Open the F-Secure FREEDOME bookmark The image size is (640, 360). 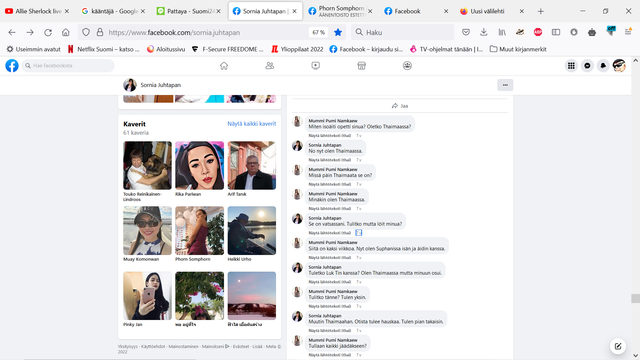(x=228, y=49)
